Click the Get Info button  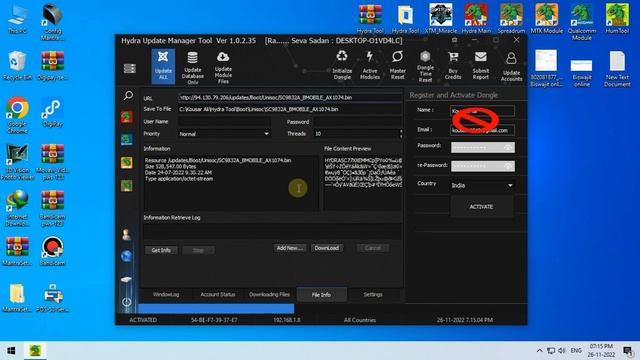(x=161, y=250)
